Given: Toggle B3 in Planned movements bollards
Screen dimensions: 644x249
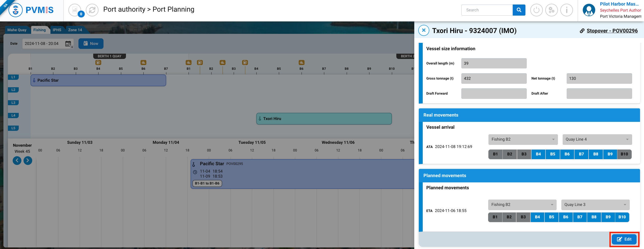Looking at the screenshot, I should 523,217.
